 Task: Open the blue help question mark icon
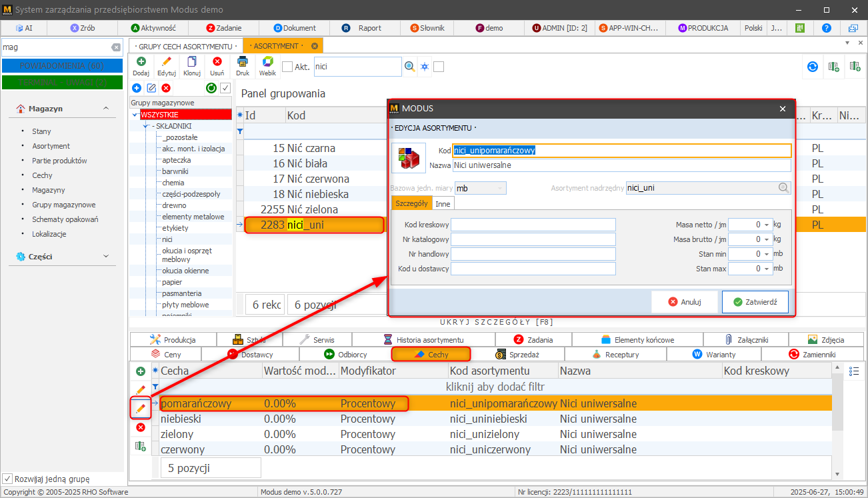pos(827,28)
